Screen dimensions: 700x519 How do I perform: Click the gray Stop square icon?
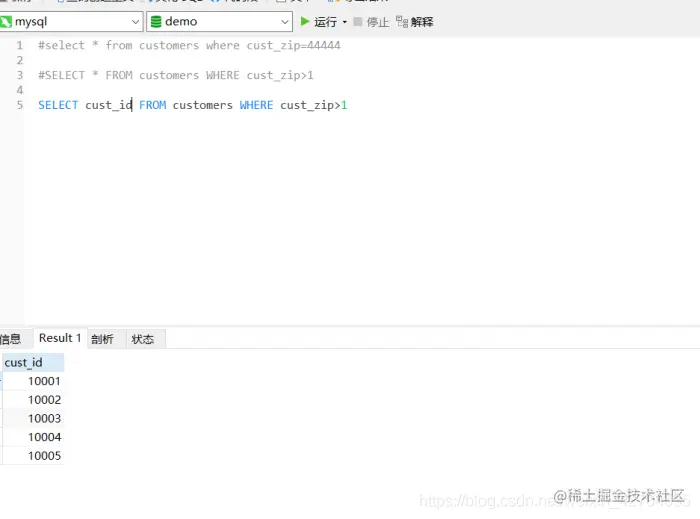tap(358, 21)
